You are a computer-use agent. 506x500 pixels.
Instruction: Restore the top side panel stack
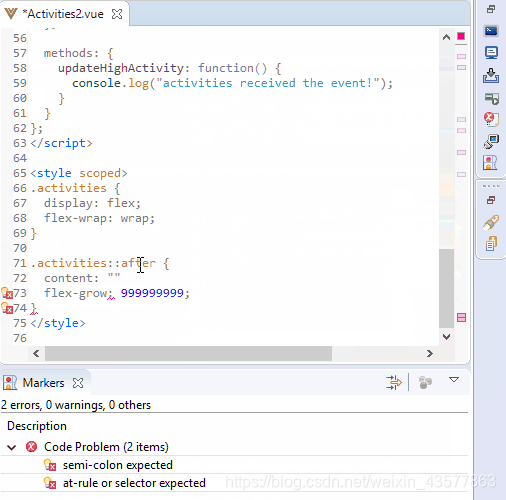(x=491, y=9)
